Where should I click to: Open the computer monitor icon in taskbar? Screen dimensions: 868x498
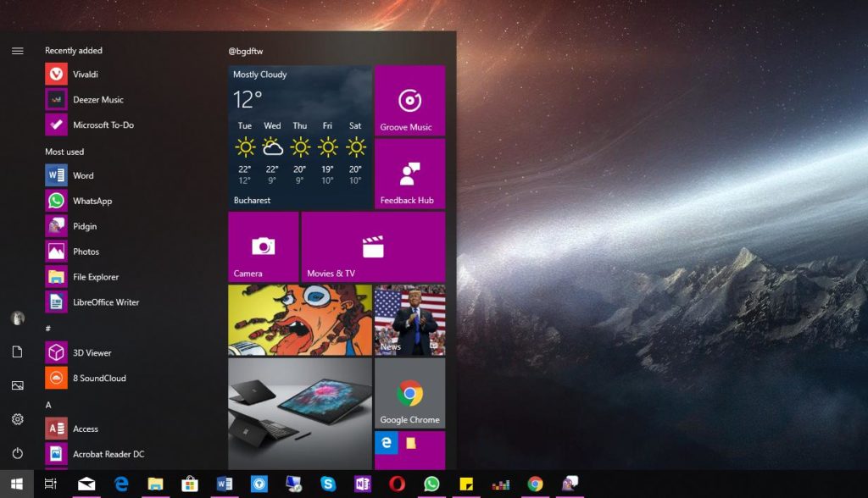click(x=293, y=484)
